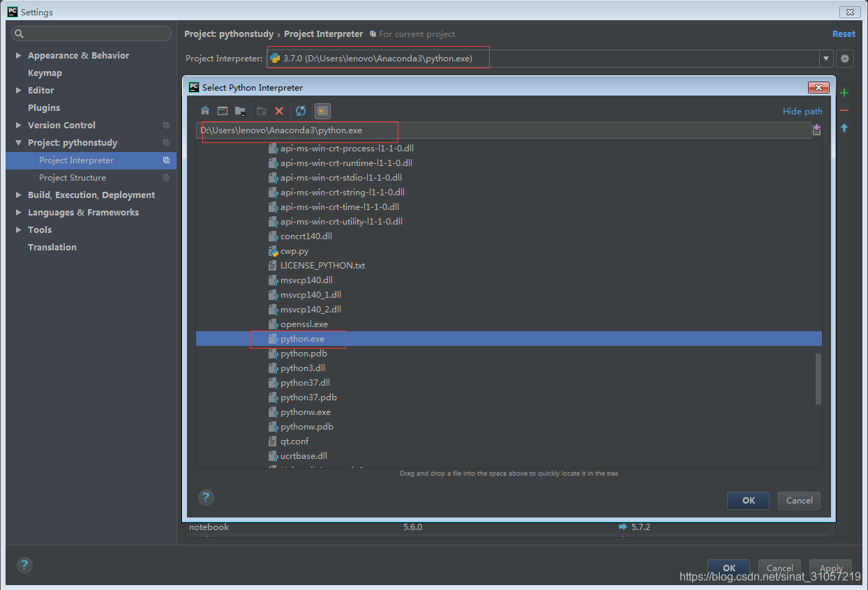Click pythonstudy breadcrumb in Settings header
This screenshot has width=868, height=590.
click(x=229, y=33)
